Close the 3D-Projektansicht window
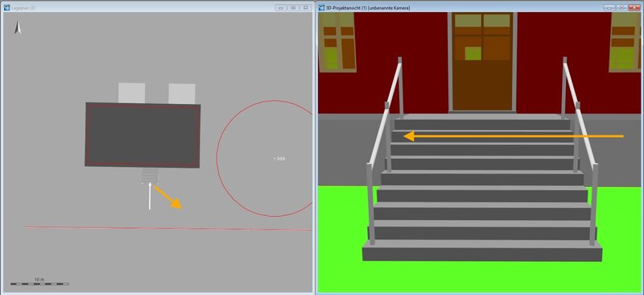The image size is (644, 295). pyautogui.click(x=634, y=7)
